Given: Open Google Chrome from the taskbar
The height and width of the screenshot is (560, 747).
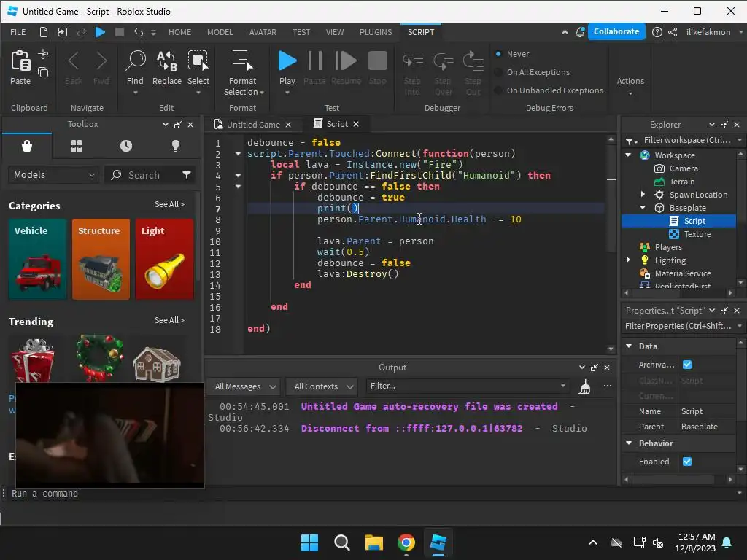Looking at the screenshot, I should click(406, 542).
